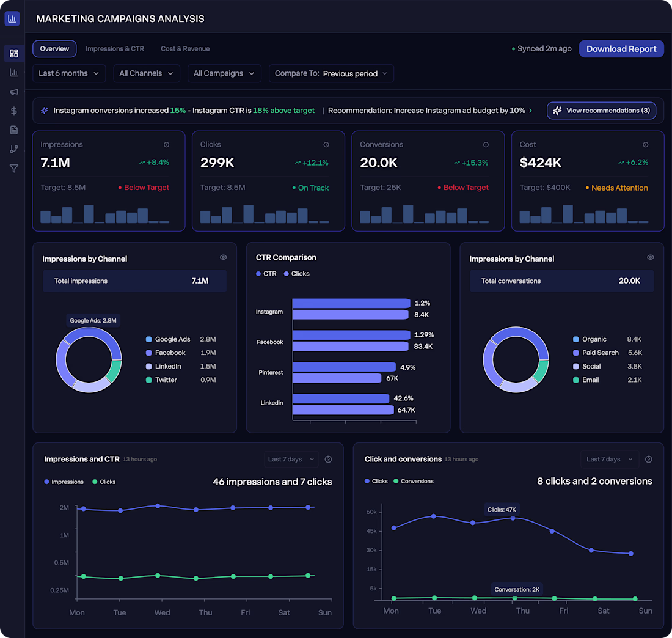Toggle Clicks legend in Click and conversions
The height and width of the screenshot is (638, 672).
point(376,481)
